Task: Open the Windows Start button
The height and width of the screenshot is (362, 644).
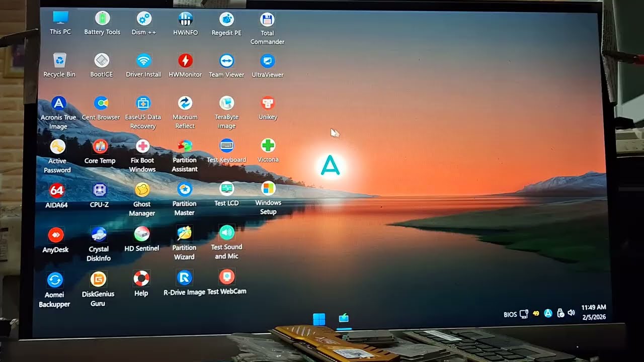Action: [319, 319]
